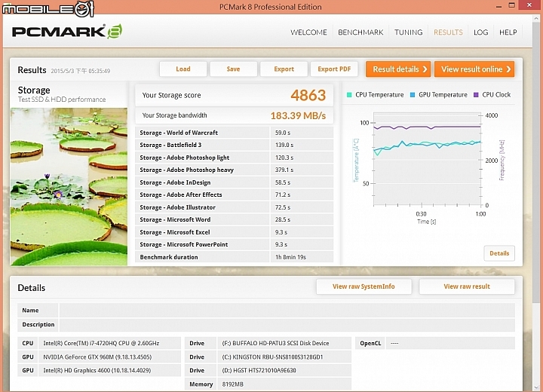View result online

[x=474, y=69]
